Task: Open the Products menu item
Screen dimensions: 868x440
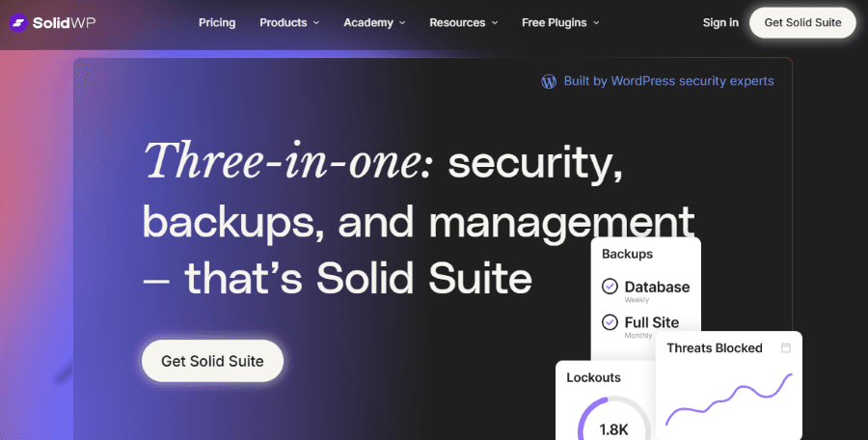Action: tap(284, 23)
